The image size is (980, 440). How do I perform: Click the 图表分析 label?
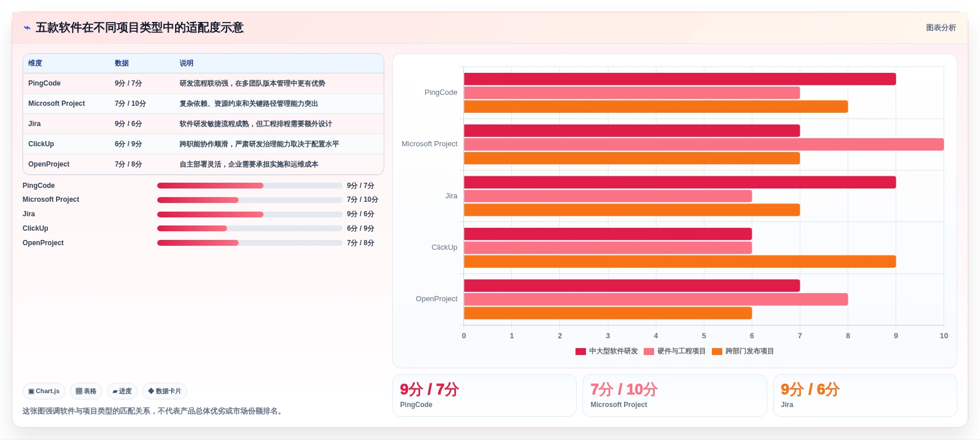tap(941, 28)
